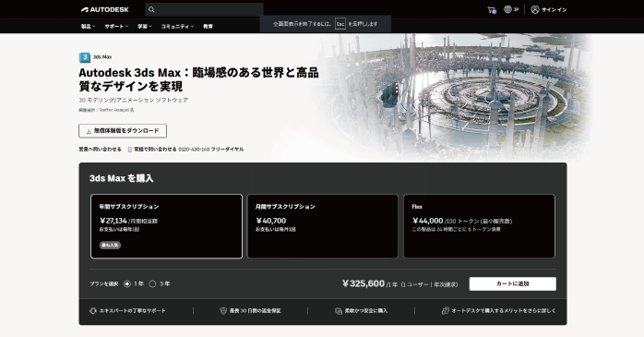The height and width of the screenshot is (337, 644).
Task: Click 営業へ問い合わせる link
Action: tap(101, 150)
